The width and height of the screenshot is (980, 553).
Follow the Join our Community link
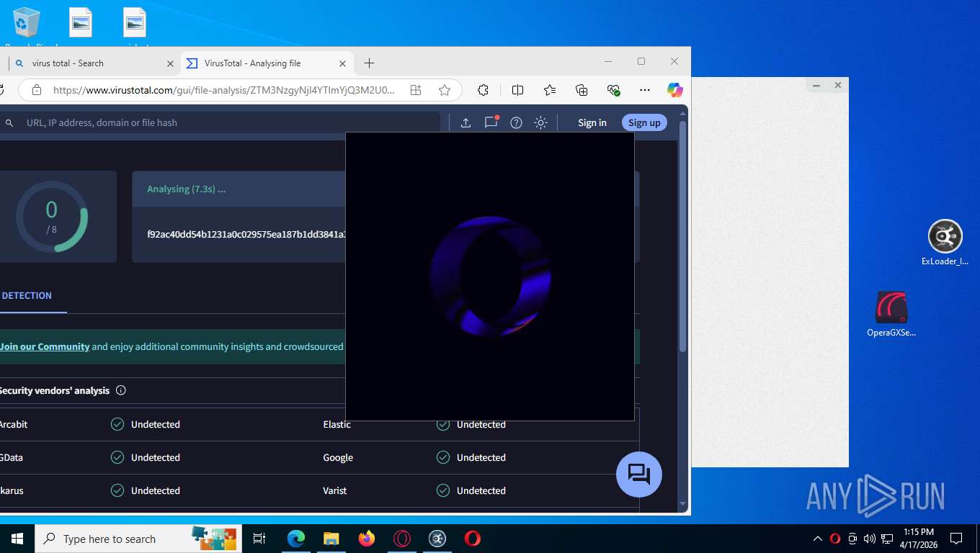pyautogui.click(x=45, y=346)
